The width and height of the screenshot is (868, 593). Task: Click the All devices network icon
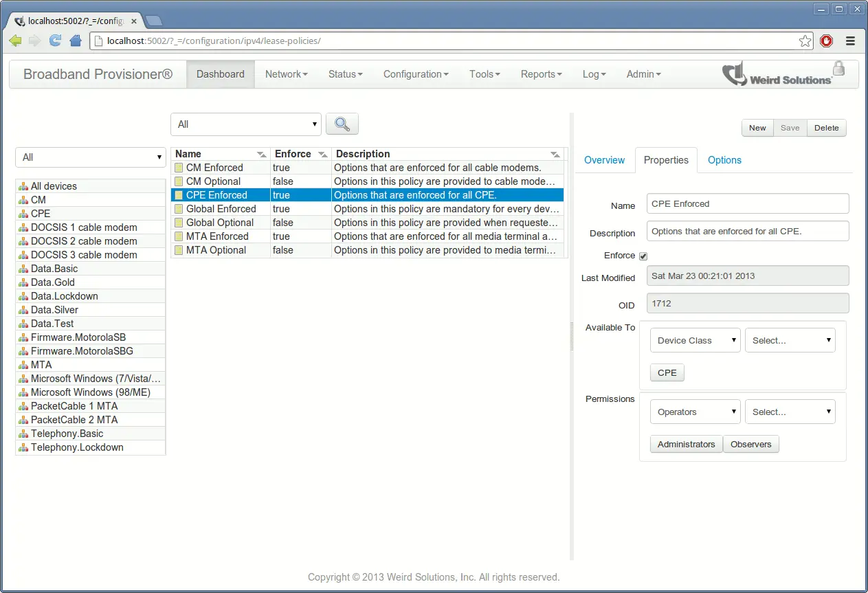[x=22, y=186]
